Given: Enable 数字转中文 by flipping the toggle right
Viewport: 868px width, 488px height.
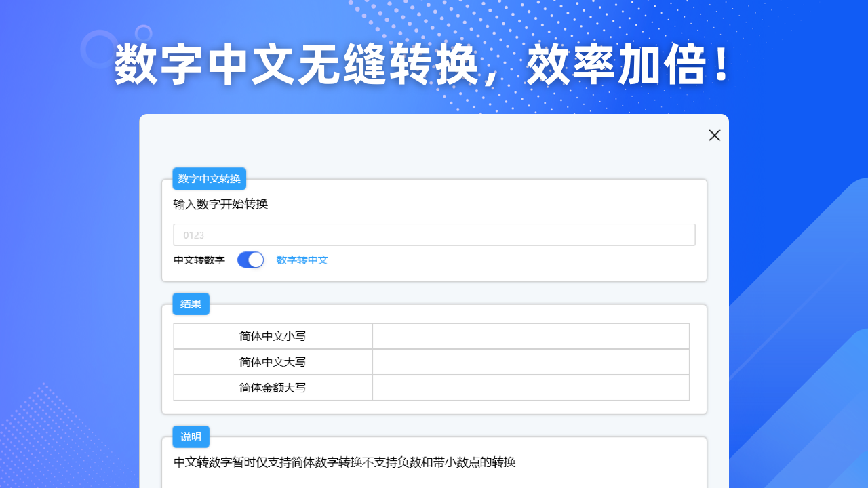Looking at the screenshot, I should point(250,260).
